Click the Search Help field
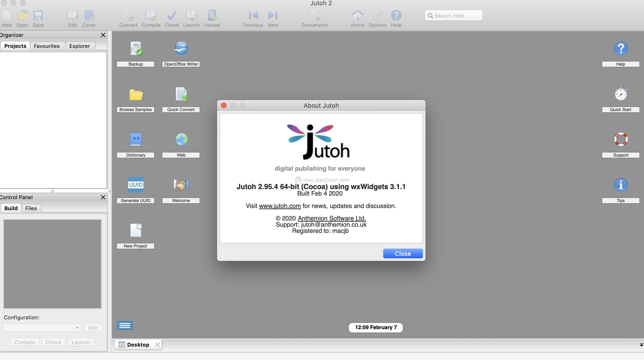The width and height of the screenshot is (644, 360). click(453, 16)
